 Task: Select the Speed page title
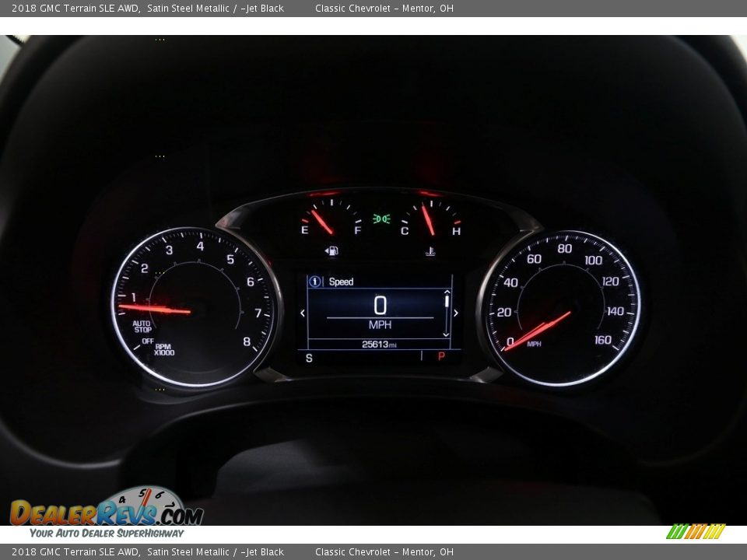pos(341,282)
